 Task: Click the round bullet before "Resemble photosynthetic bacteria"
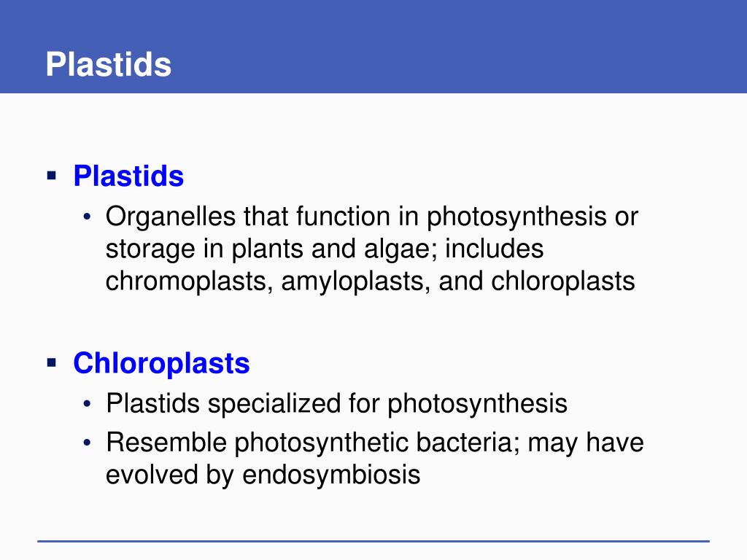87,443
